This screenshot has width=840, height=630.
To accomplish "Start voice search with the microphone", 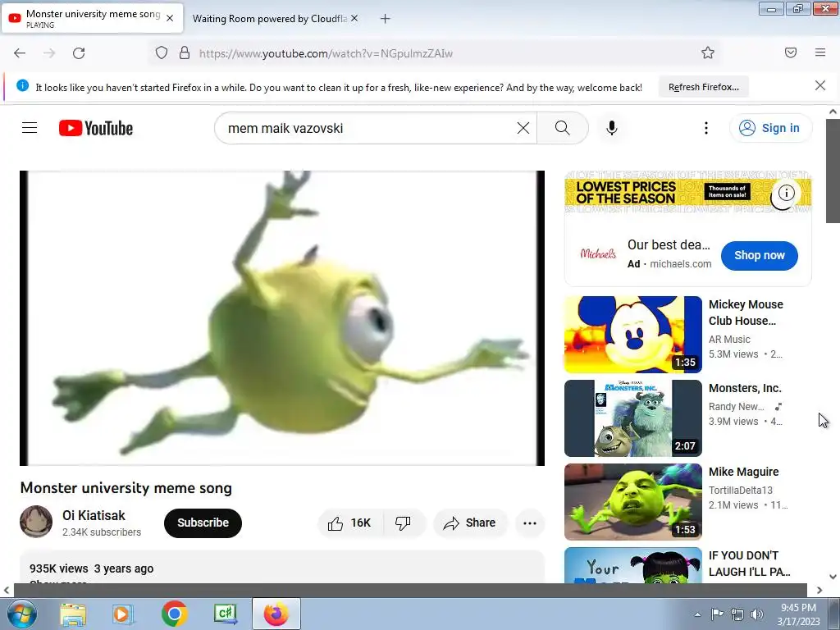I will click(612, 127).
